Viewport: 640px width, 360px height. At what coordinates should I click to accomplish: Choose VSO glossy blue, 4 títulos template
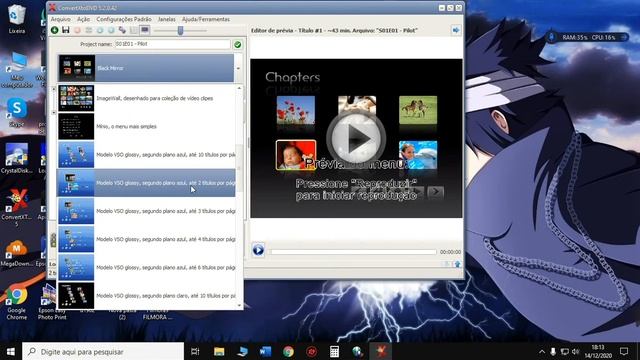tap(146, 239)
